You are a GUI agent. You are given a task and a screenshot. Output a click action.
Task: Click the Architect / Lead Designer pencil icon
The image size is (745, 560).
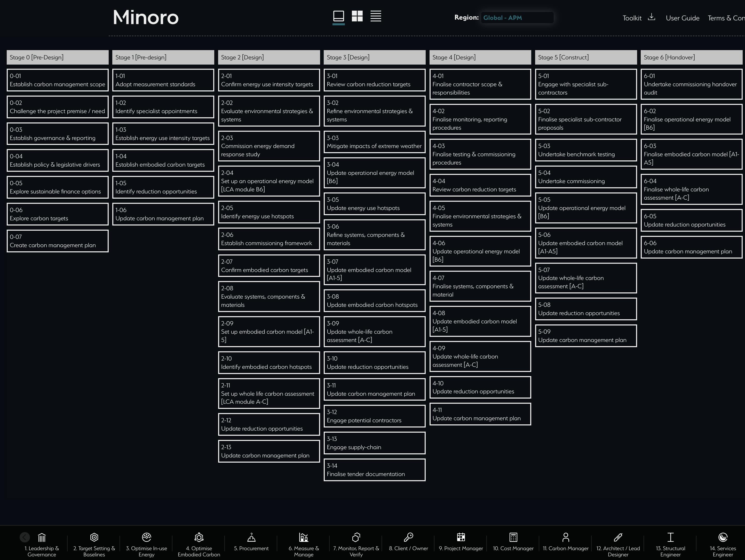[x=618, y=538]
